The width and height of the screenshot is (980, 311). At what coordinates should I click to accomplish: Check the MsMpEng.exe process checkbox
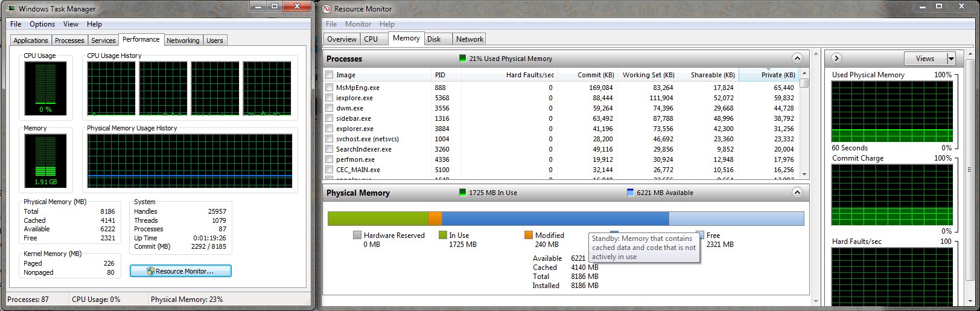(x=329, y=88)
